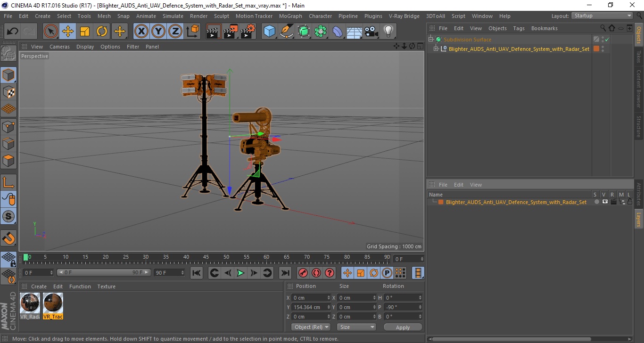This screenshot has width=644, height=343.
Task: Collapse the Subdivision Surface tree node
Action: pos(431,40)
